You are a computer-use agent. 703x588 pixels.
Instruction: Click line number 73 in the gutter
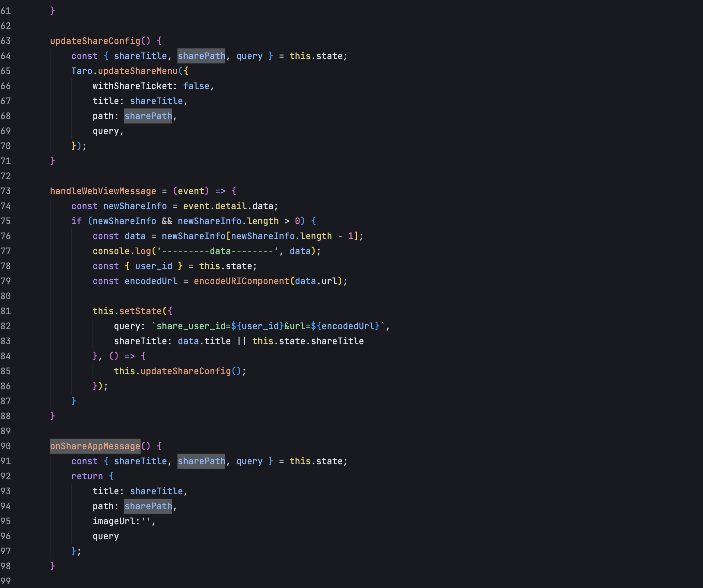(6, 191)
